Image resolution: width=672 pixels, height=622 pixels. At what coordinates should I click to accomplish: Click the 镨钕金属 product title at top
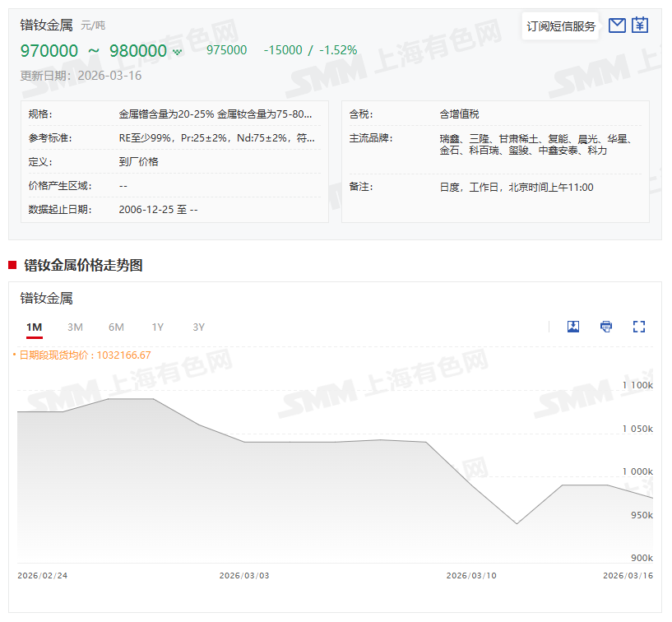point(47,26)
